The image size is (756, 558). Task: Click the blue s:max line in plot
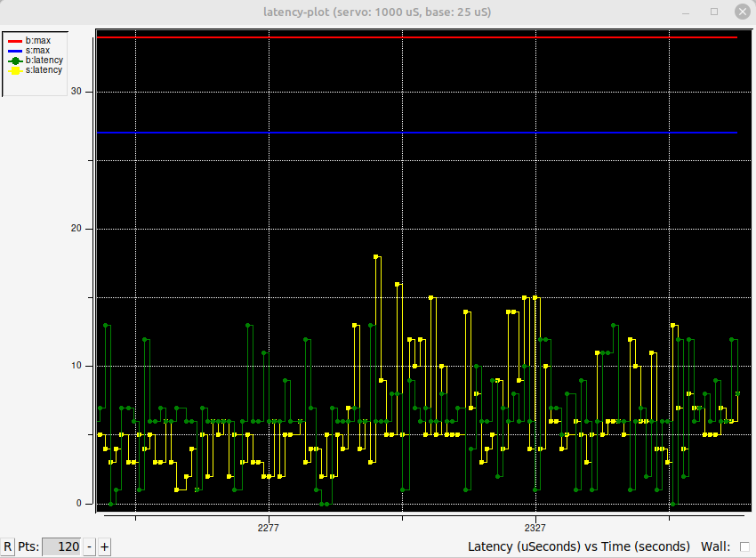[x=417, y=132]
